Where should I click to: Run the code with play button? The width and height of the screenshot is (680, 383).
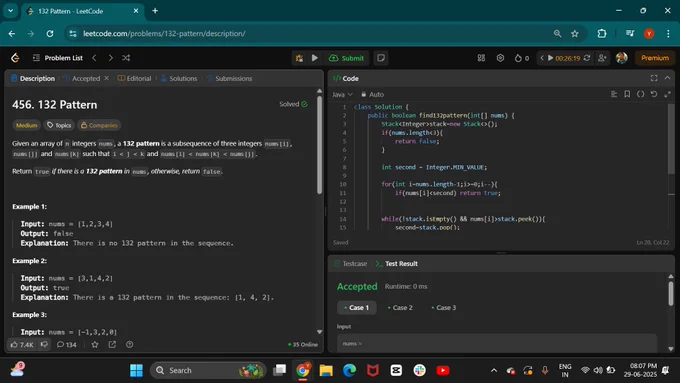315,58
